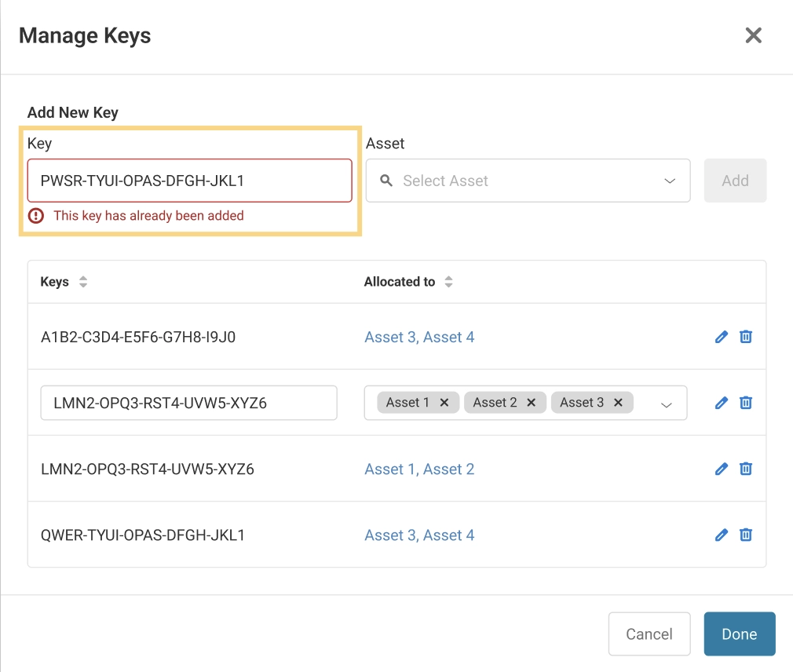The image size is (793, 672).
Task: Click the Key input containing PWSR-TYUI
Action: 188,180
